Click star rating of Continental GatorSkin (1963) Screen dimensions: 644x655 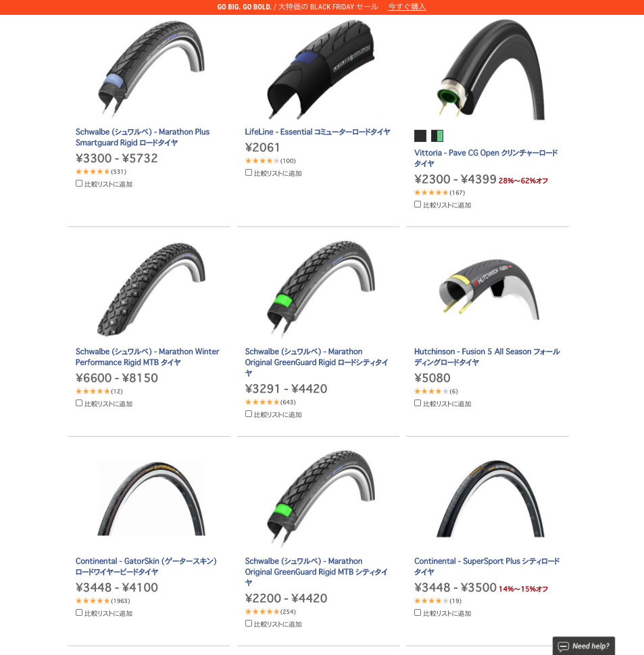click(x=93, y=601)
